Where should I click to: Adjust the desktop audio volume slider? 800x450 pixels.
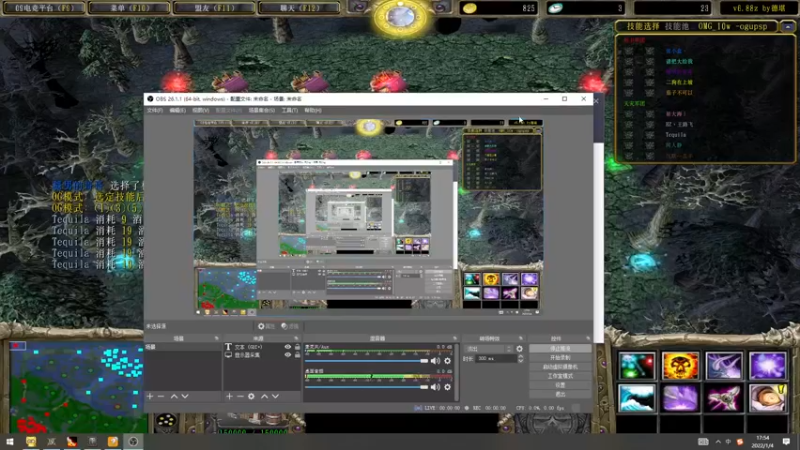pos(366,387)
